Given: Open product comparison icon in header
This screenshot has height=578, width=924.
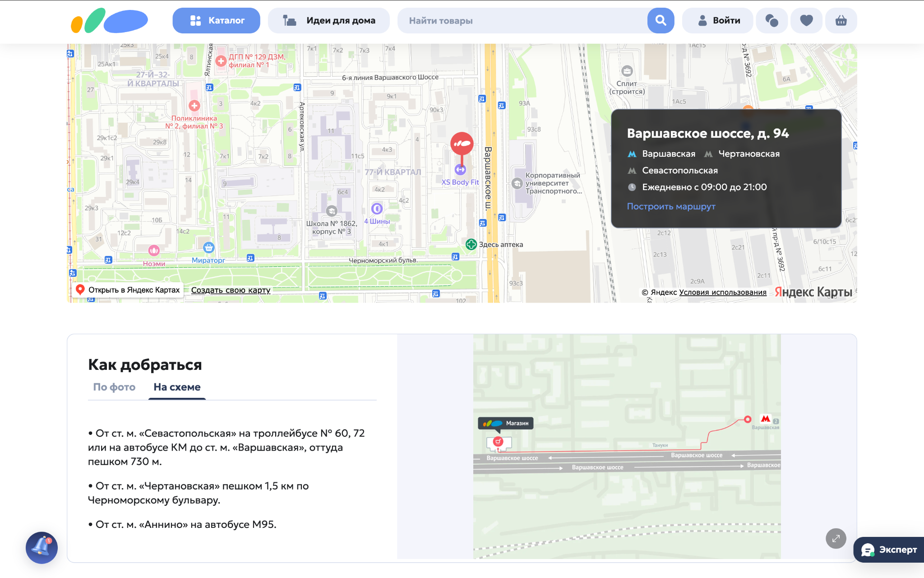Looking at the screenshot, I should [x=772, y=21].
